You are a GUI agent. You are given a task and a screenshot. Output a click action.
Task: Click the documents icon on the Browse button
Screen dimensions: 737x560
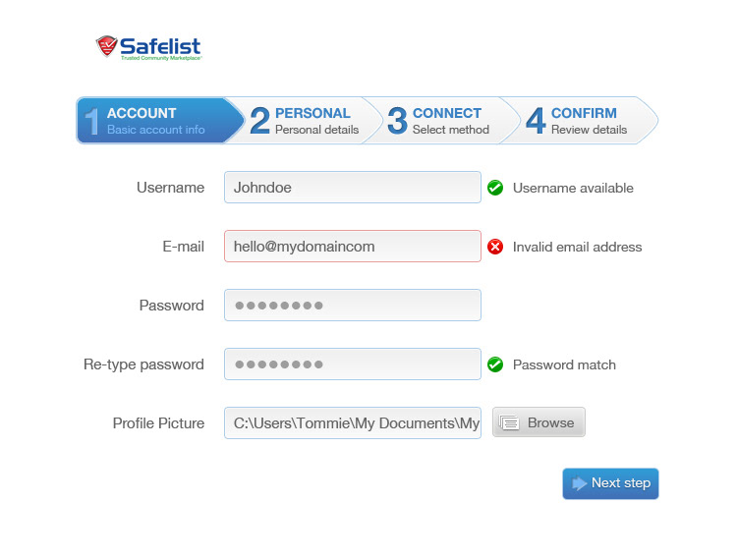click(509, 422)
